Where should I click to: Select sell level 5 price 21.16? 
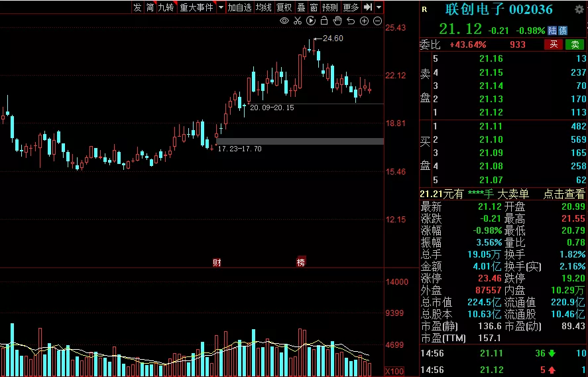[x=491, y=58]
